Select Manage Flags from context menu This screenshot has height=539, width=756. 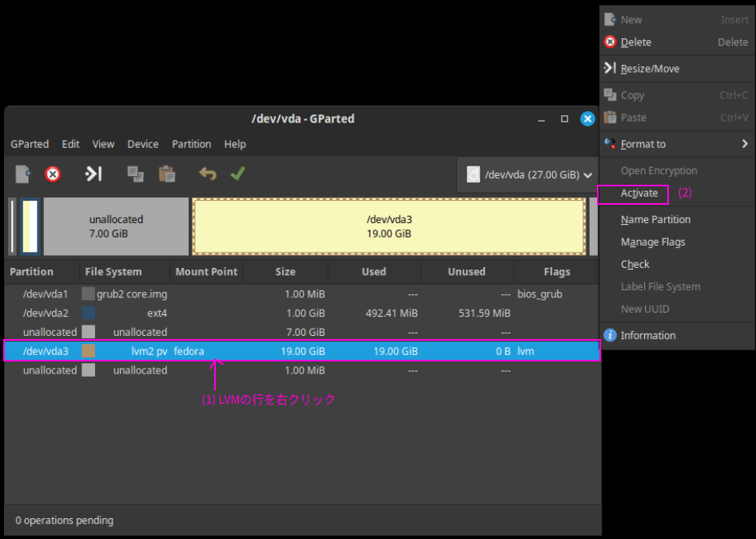point(676,242)
